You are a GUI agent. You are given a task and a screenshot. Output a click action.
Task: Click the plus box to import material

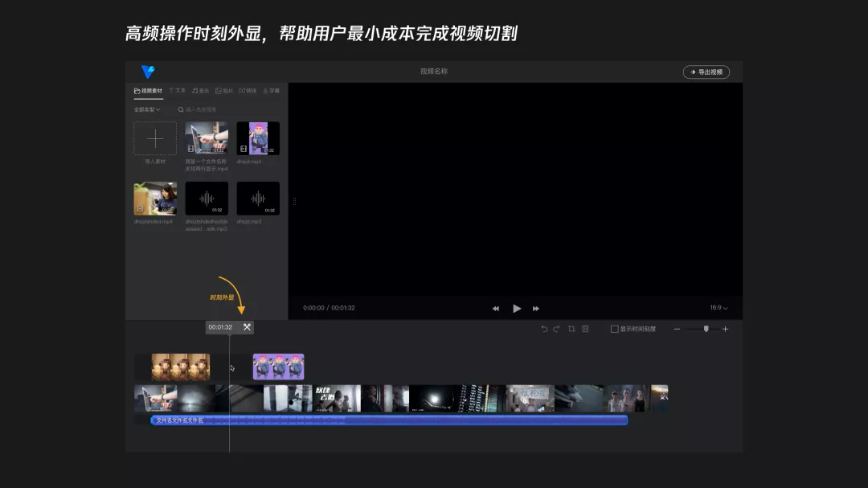[155, 138]
